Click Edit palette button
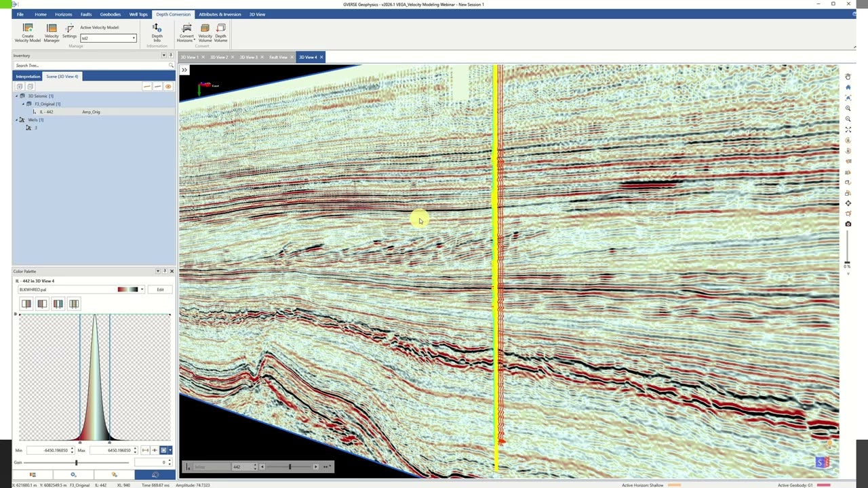The height and width of the screenshot is (488, 868). tap(160, 289)
